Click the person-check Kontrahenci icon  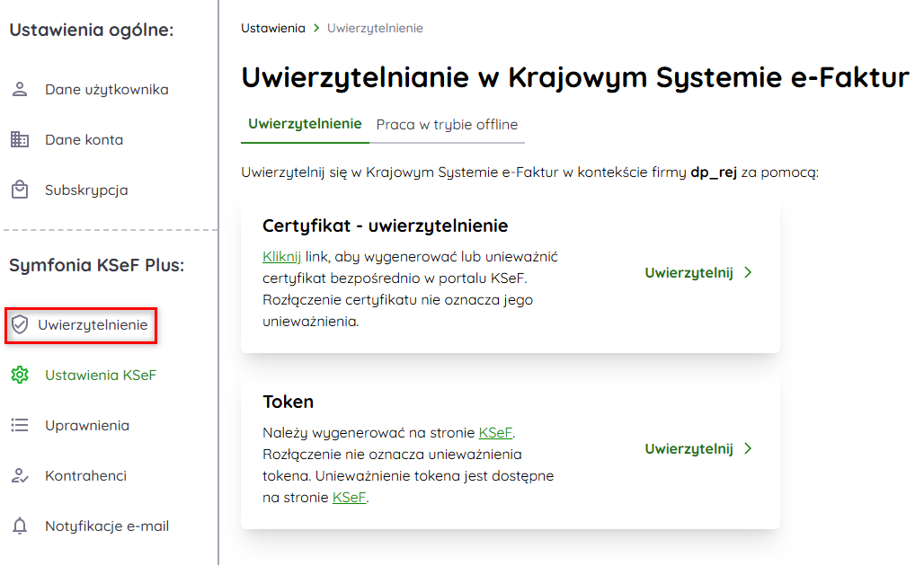pyautogui.click(x=20, y=476)
